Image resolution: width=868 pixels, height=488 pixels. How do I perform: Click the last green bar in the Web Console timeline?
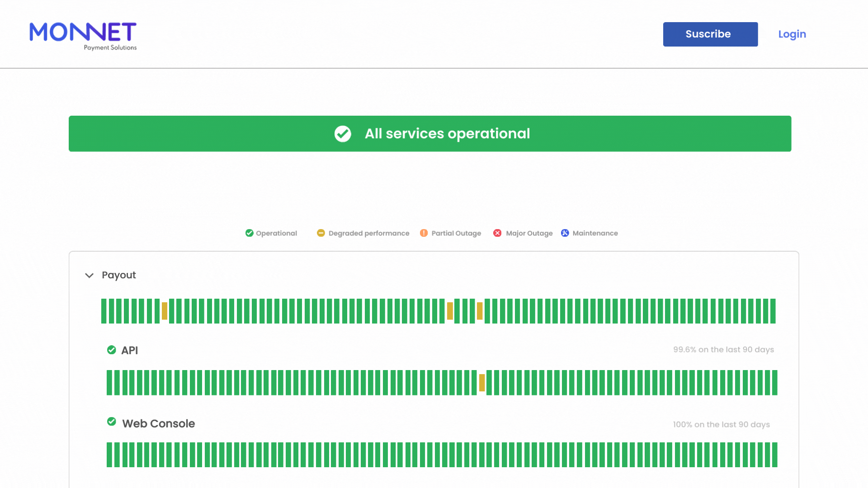[774, 455]
